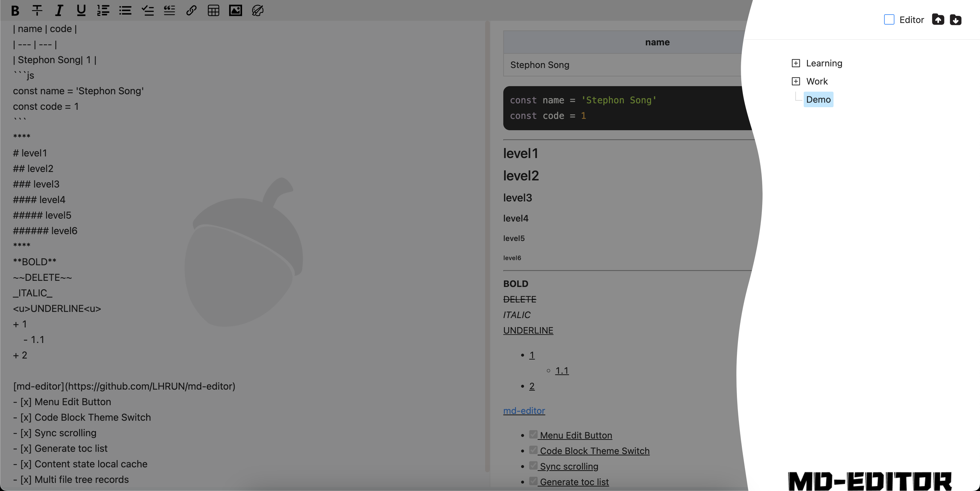This screenshot has width=980, height=491.
Task: Toggle bold formatting in toolbar
Action: tap(15, 10)
